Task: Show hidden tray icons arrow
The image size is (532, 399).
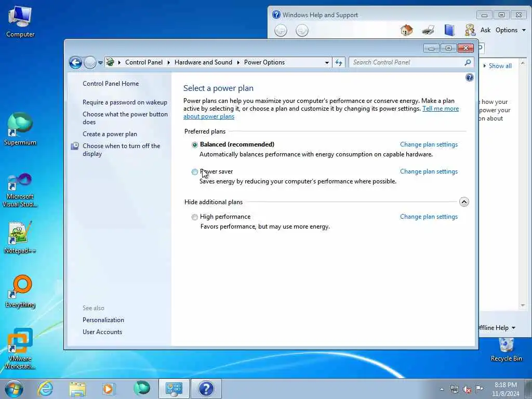Action: (x=442, y=390)
